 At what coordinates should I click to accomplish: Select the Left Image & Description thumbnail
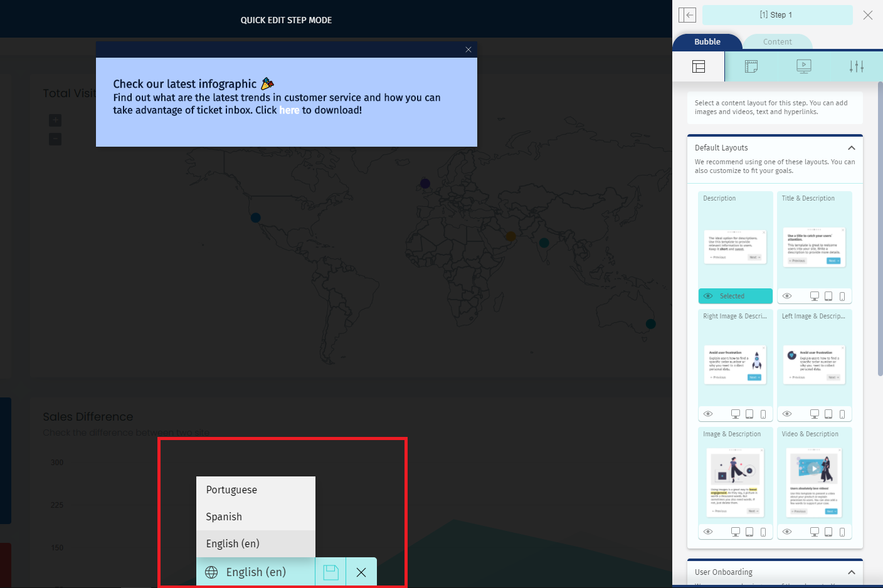tap(814, 364)
